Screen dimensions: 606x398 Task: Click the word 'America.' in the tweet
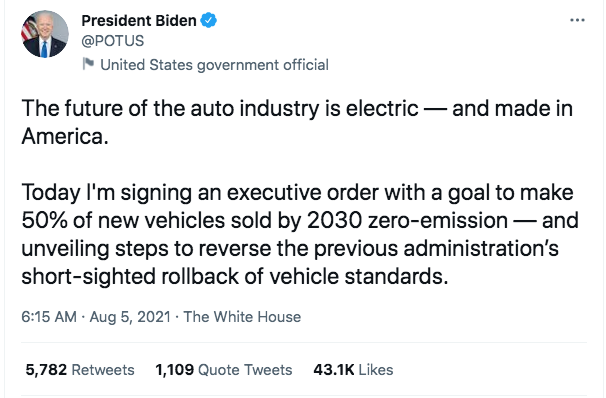pyautogui.click(x=65, y=136)
